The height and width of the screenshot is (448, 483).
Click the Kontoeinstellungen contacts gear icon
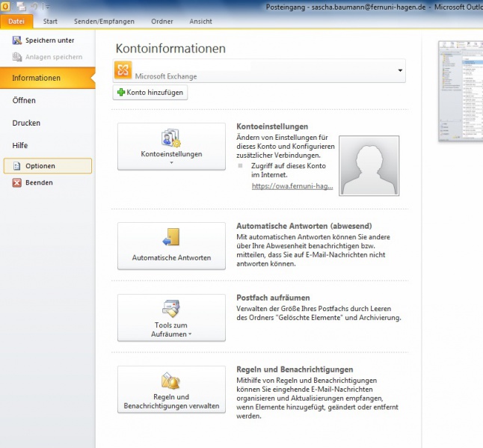tap(171, 138)
